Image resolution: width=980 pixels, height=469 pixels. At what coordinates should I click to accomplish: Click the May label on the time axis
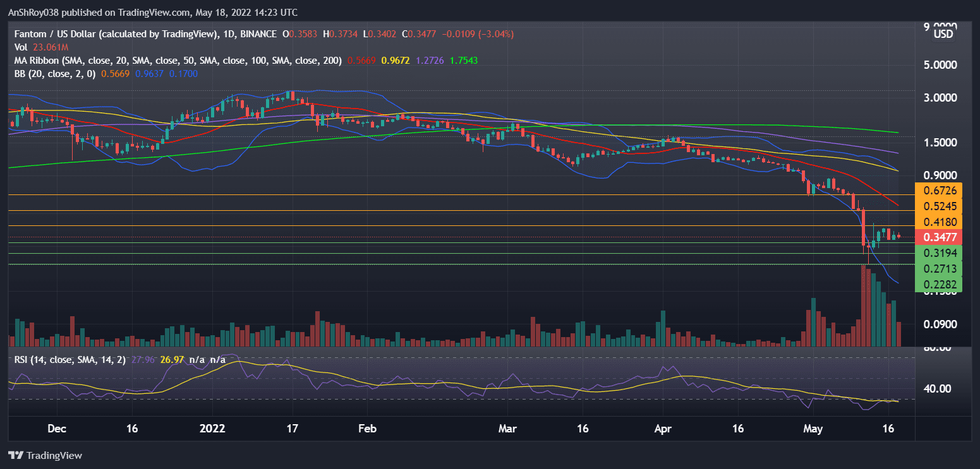point(813,429)
